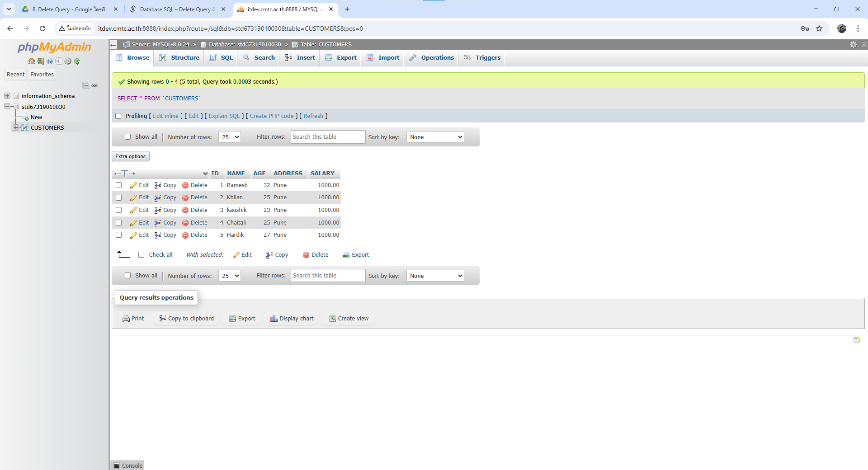Click the Log out door icon

pos(41,61)
